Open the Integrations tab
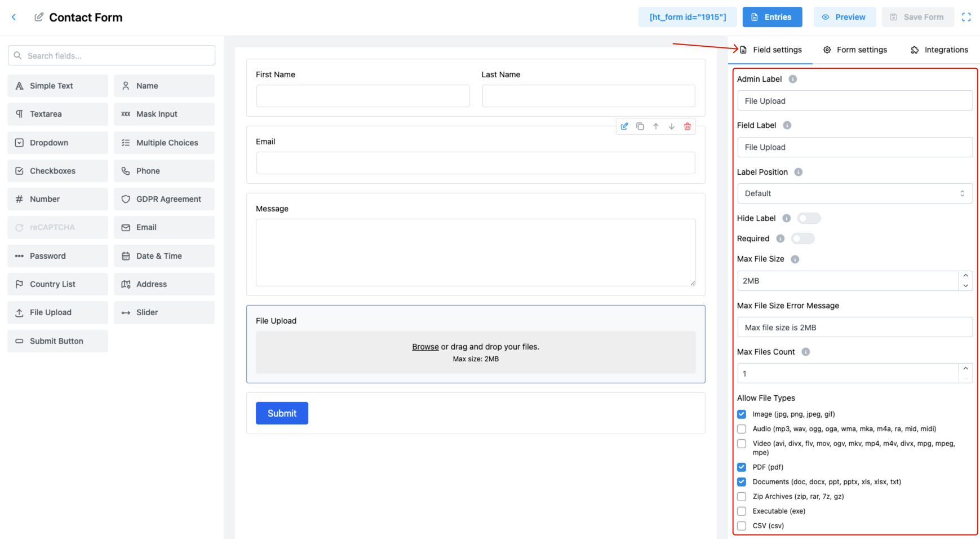Viewport: 980px width, 539px height. pyautogui.click(x=939, y=50)
